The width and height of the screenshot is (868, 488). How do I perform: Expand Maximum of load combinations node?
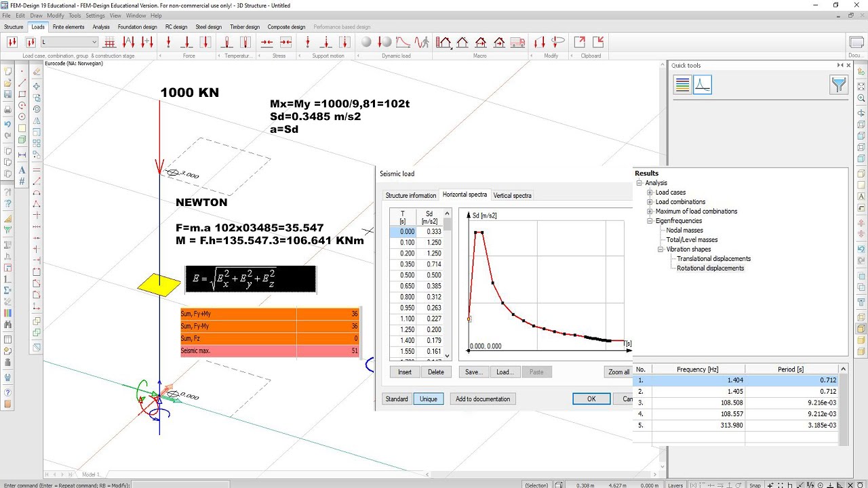click(650, 211)
